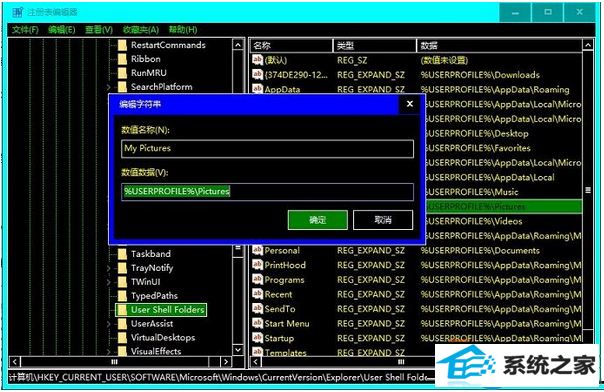Open the 文件(F) menu
The width and height of the screenshot is (604, 392).
[25, 30]
